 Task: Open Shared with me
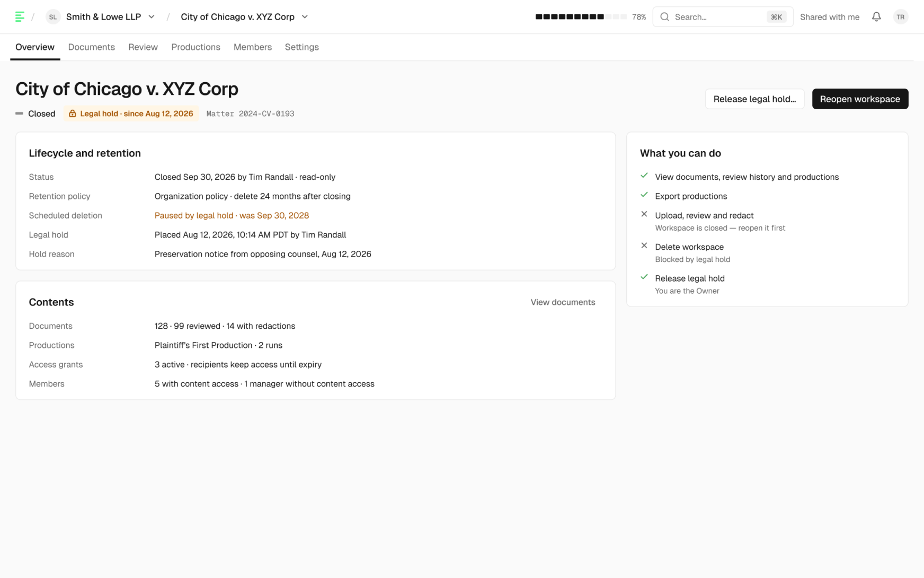[829, 17]
